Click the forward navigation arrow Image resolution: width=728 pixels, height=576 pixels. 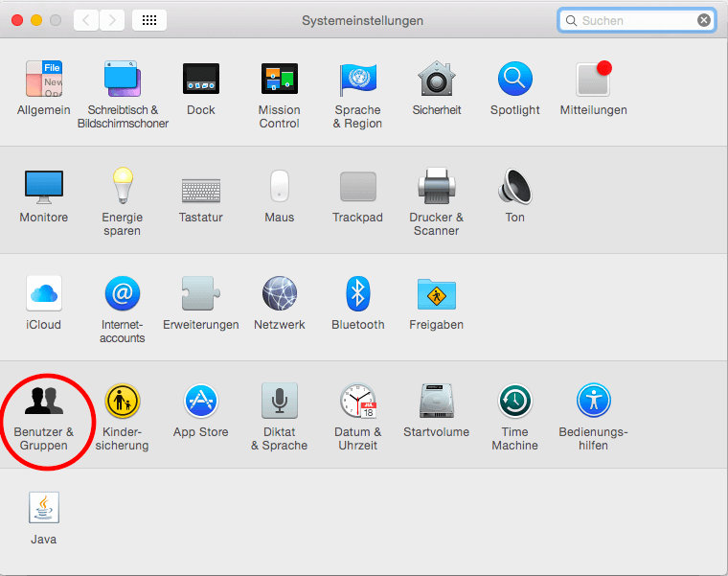(x=112, y=20)
